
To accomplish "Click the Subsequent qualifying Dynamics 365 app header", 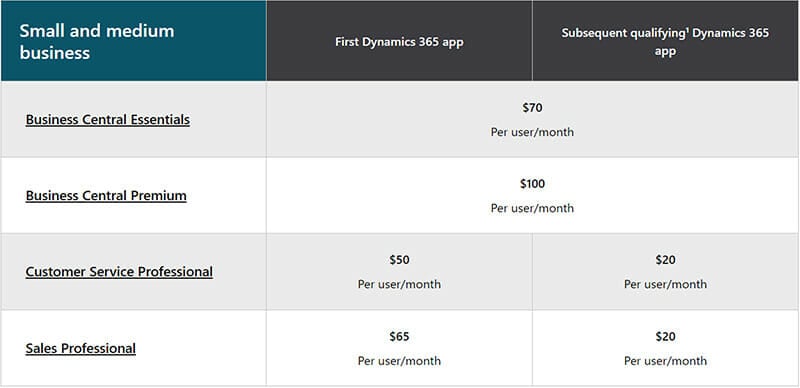I will pyautogui.click(x=665, y=42).
